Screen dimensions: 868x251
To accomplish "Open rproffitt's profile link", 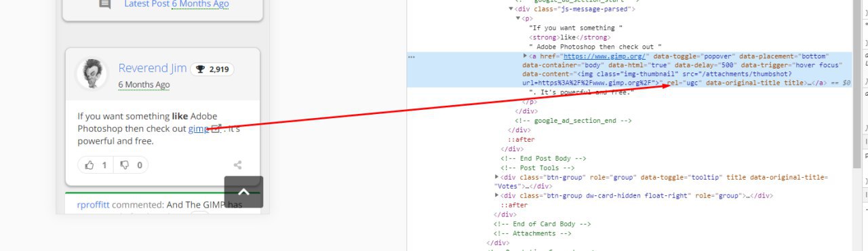I will 93,204.
